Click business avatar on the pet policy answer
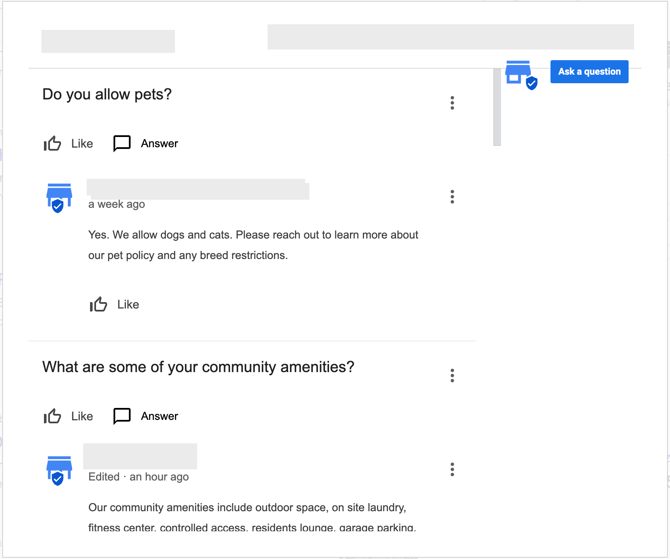The height and width of the screenshot is (559, 670). [x=60, y=197]
